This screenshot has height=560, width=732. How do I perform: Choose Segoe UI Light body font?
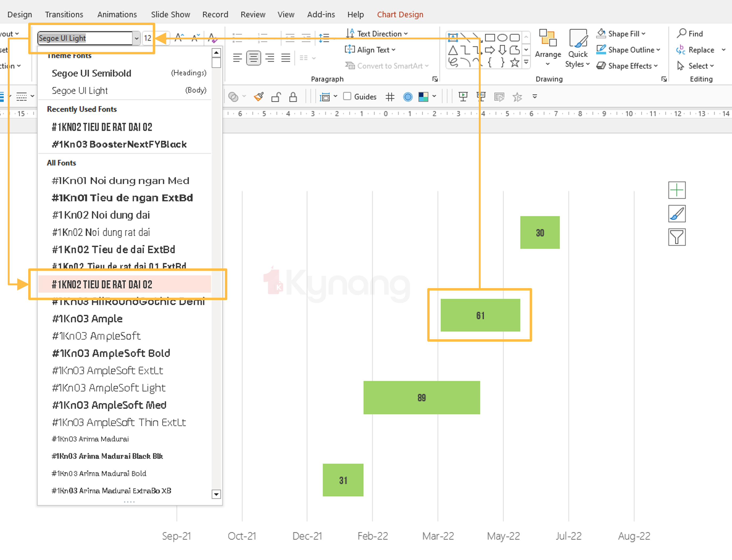(x=125, y=90)
